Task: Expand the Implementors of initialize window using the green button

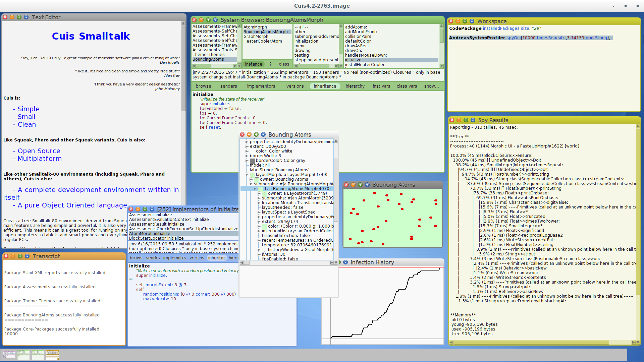Action: pyautogui.click(x=145, y=209)
